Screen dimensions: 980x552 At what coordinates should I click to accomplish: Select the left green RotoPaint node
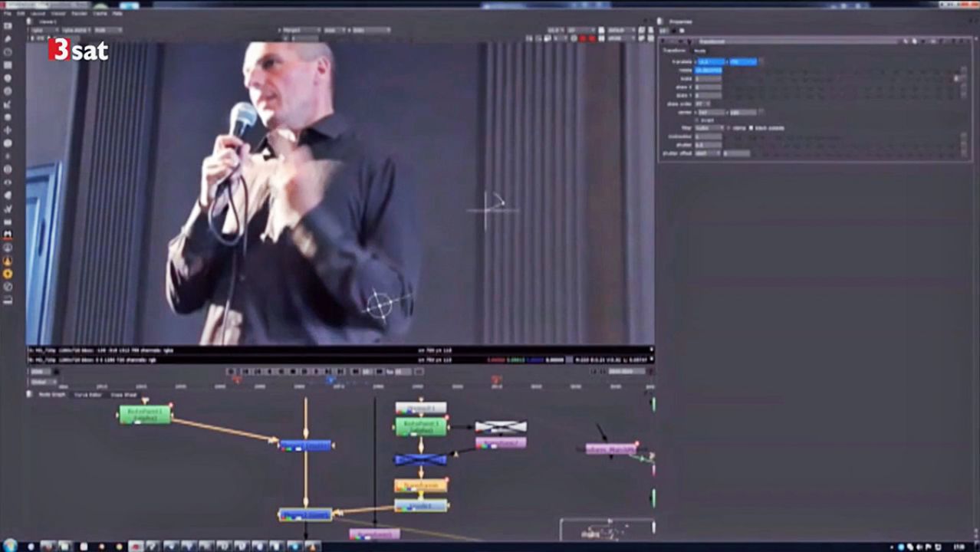pyautogui.click(x=145, y=415)
